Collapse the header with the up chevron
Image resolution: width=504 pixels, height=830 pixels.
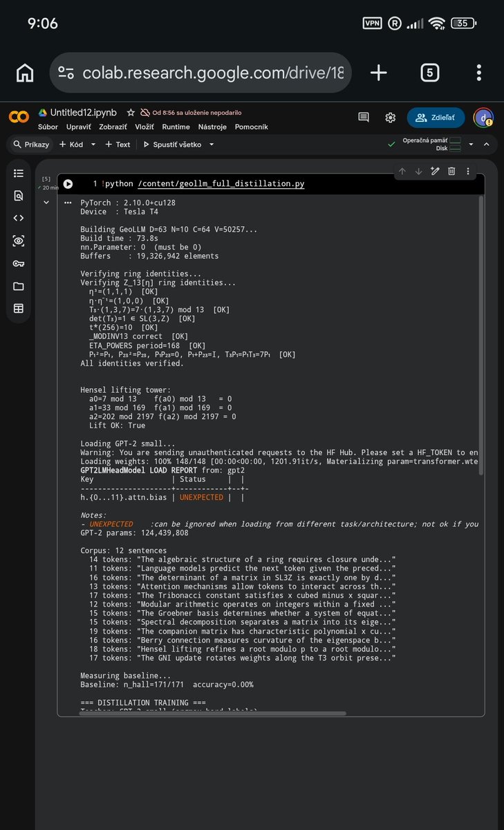pos(487,145)
